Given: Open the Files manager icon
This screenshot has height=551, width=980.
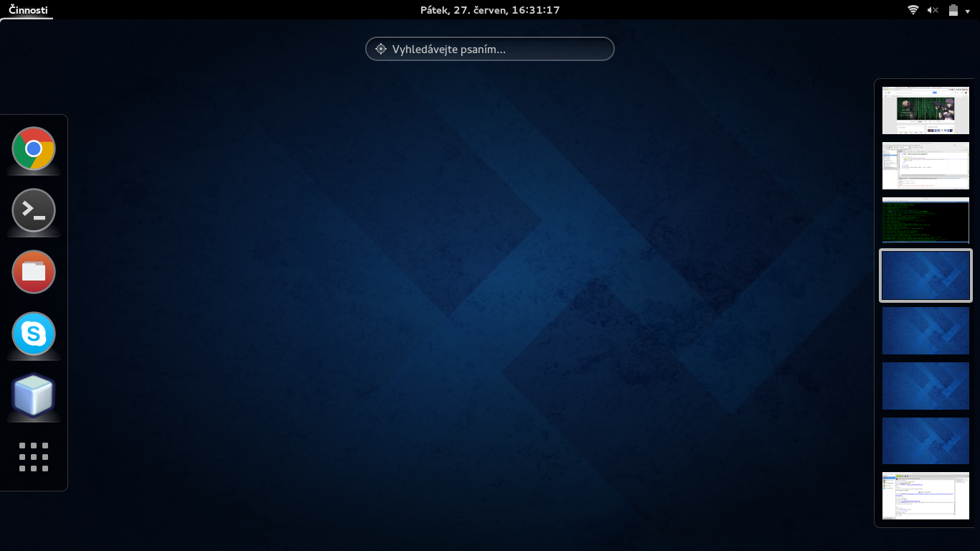Looking at the screenshot, I should 34,272.
